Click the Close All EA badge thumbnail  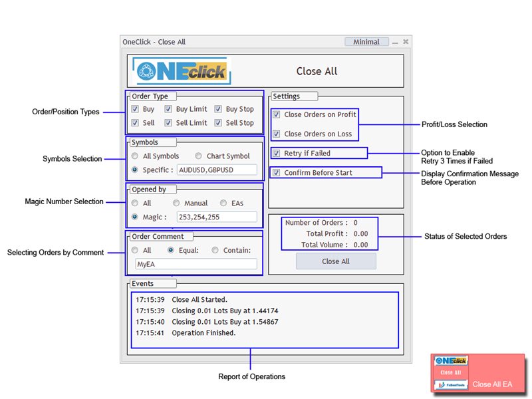(x=477, y=373)
